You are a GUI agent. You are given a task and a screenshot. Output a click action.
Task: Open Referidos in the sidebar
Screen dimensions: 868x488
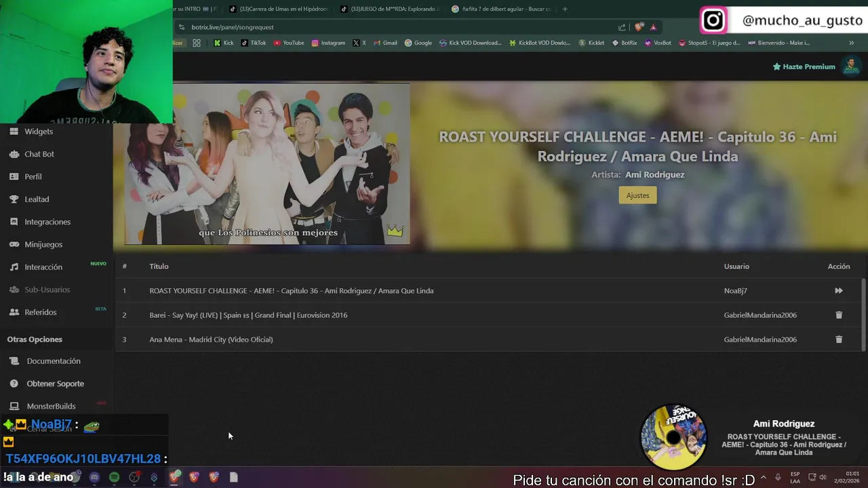pyautogui.click(x=41, y=312)
